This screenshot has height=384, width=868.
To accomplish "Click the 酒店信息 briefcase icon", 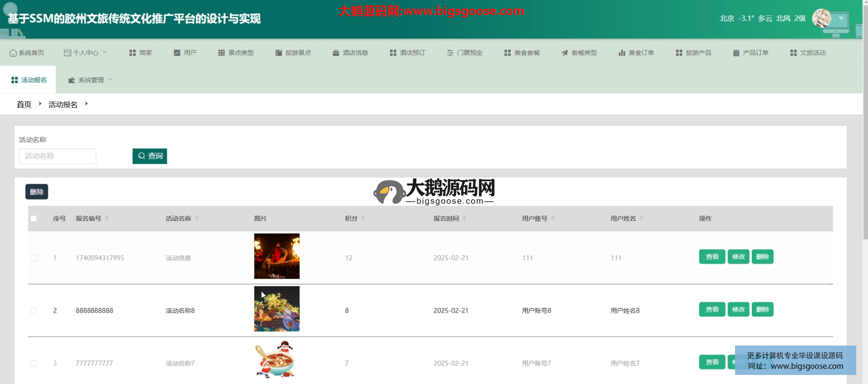I will (336, 53).
